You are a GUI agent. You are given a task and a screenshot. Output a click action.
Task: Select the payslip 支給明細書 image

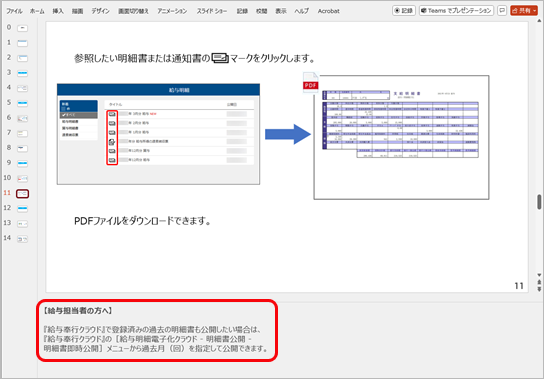[401, 137]
